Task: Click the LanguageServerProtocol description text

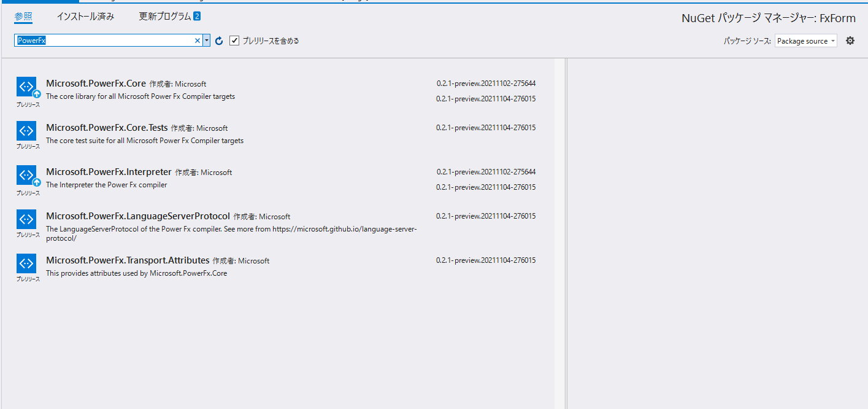Action: (x=232, y=233)
